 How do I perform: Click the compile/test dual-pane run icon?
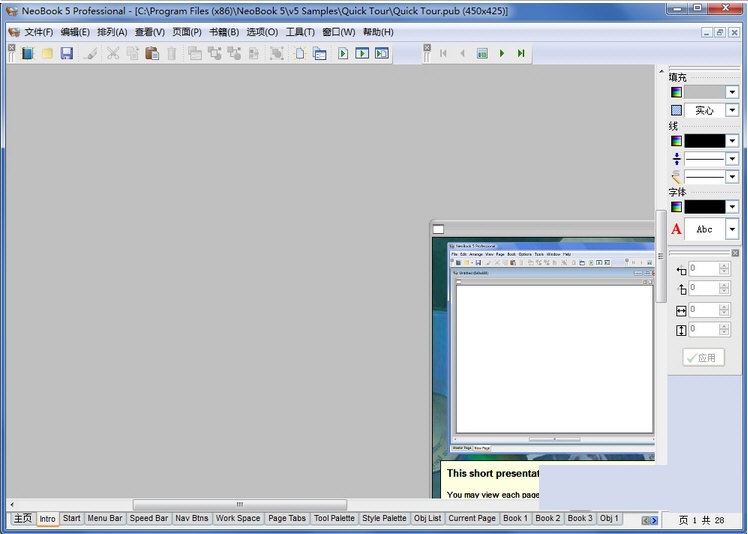[x=382, y=53]
